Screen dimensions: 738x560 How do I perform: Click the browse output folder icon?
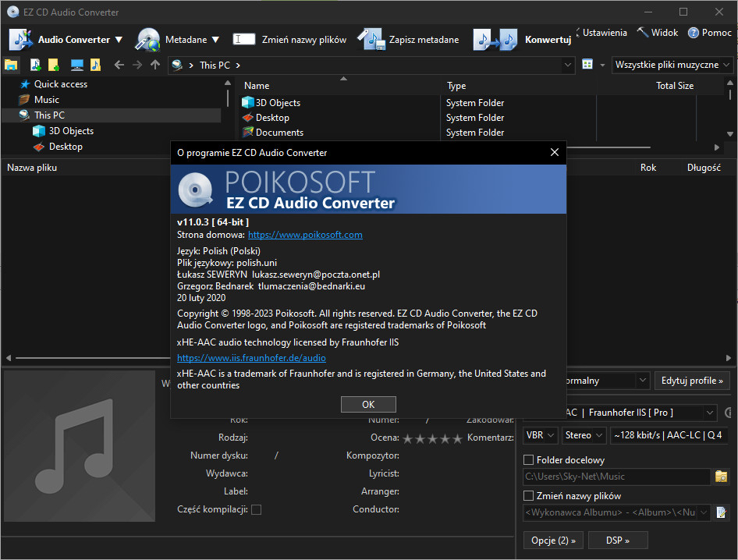point(721,477)
